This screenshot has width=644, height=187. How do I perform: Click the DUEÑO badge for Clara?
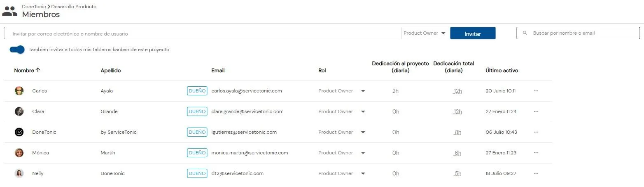coord(197,111)
